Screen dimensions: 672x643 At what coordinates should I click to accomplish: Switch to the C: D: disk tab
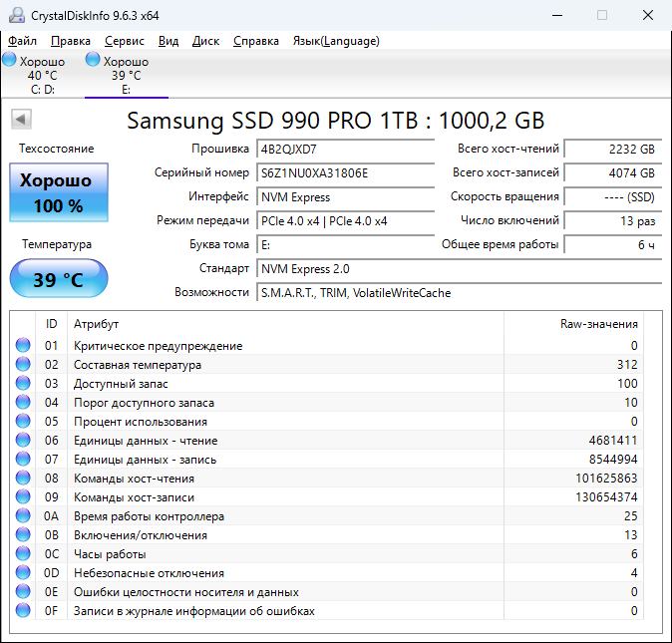click(42, 76)
